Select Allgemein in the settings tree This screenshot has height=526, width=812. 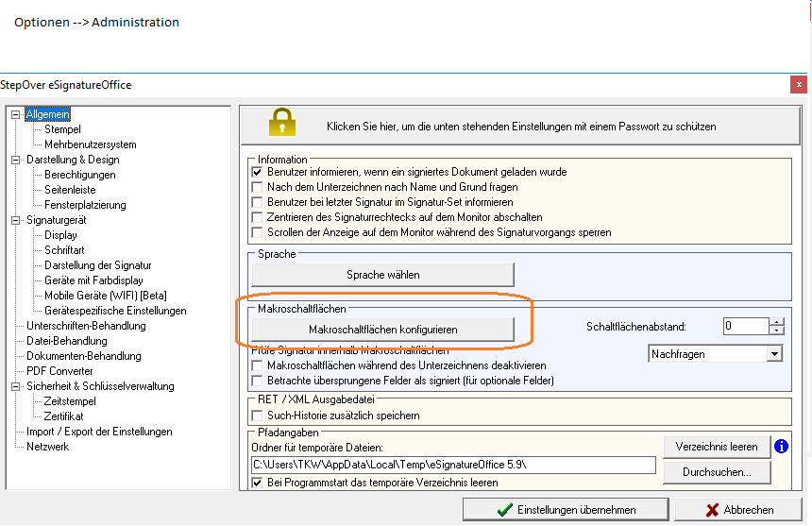pyautogui.click(x=47, y=114)
